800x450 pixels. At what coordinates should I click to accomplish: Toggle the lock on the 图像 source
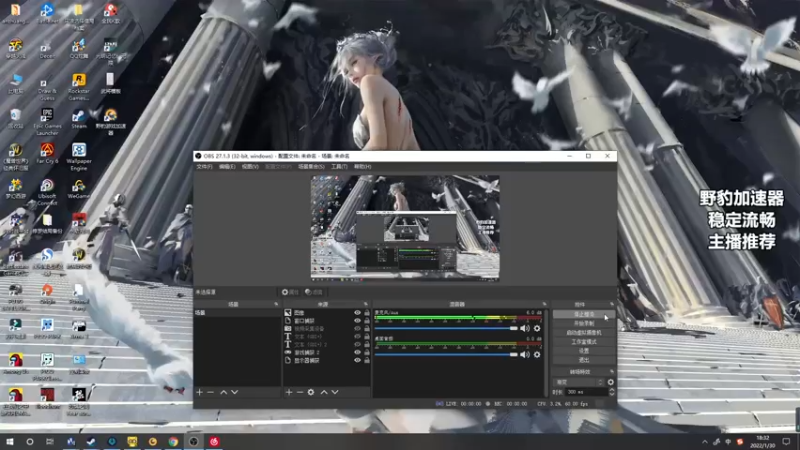(367, 313)
